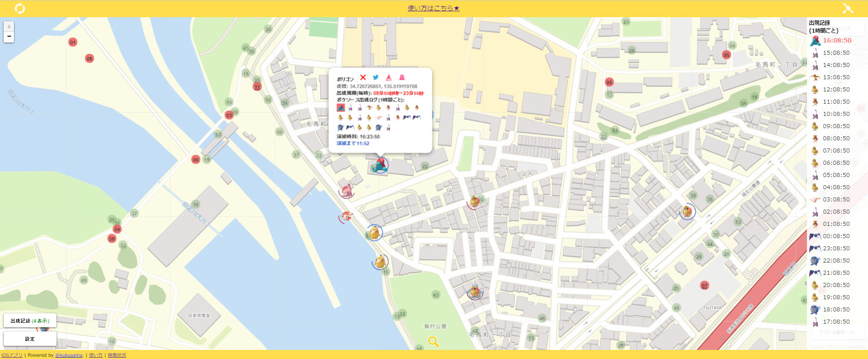Click the Porygon marker on the map
868x359 pixels.
click(380, 165)
